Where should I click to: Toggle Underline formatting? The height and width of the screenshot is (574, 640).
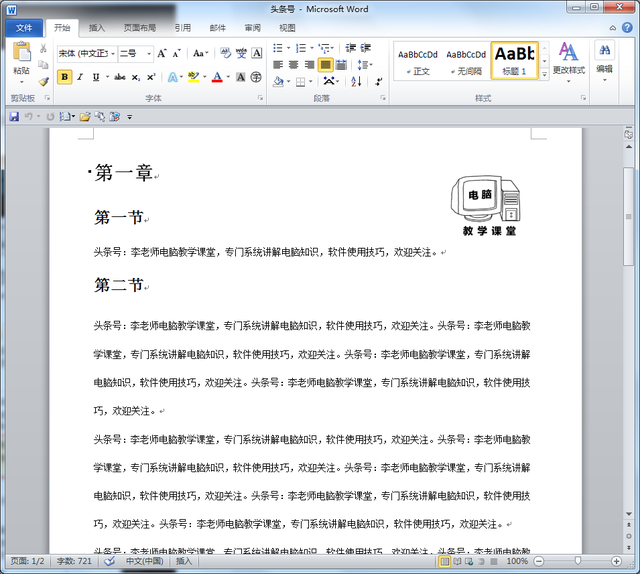(x=96, y=77)
